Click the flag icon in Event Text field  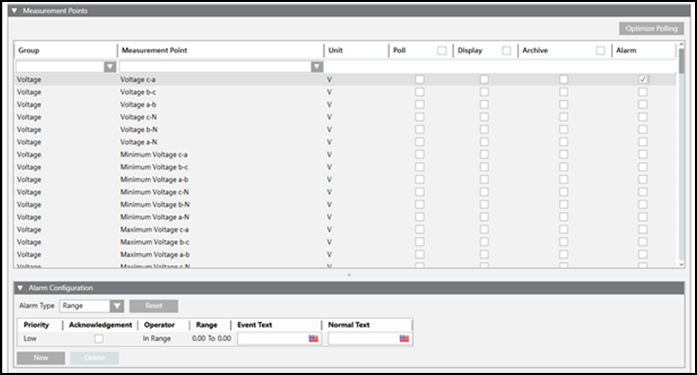pyautogui.click(x=313, y=339)
